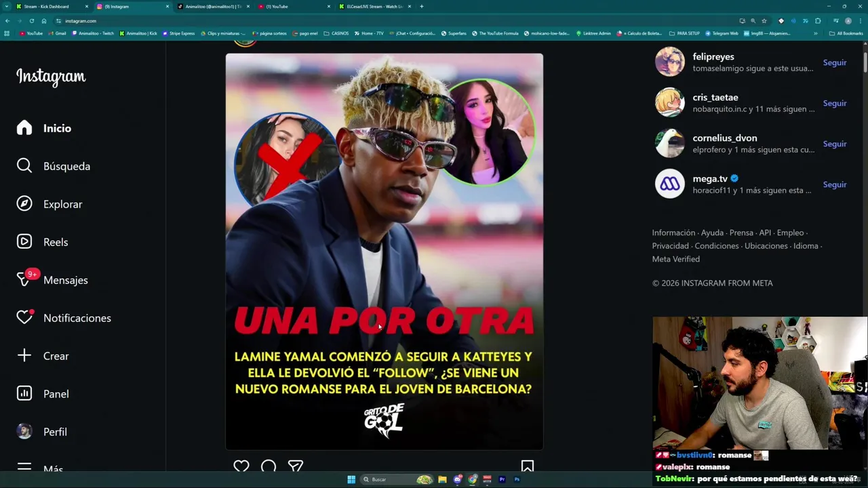Open Prensa footer link
This screenshot has height=488, width=868.
point(741,232)
